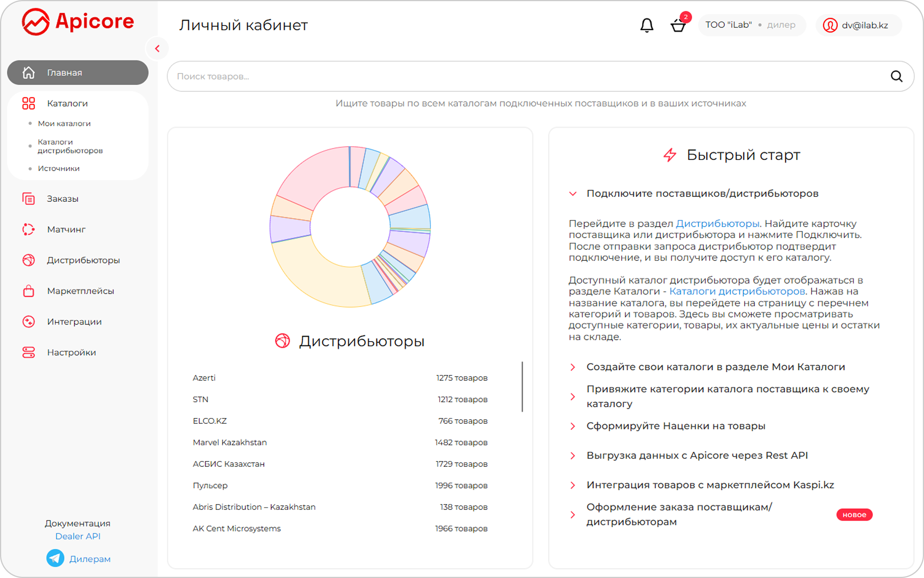Open the shopping basket icon
This screenshot has height=578, width=924.
(x=678, y=26)
